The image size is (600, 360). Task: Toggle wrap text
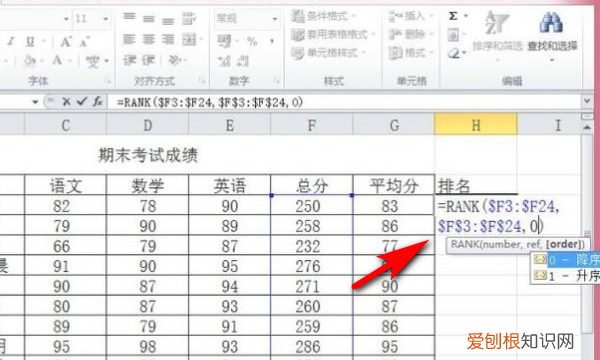pyautogui.click(x=189, y=18)
